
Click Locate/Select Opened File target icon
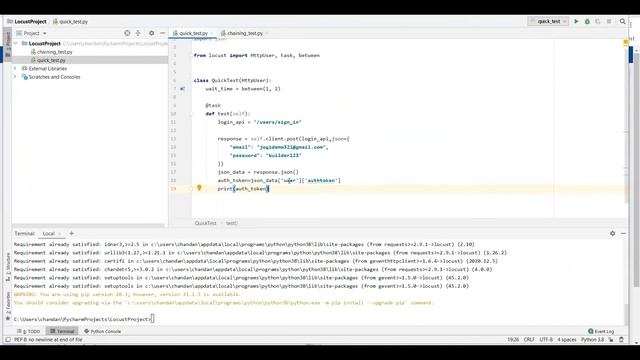tap(127, 33)
